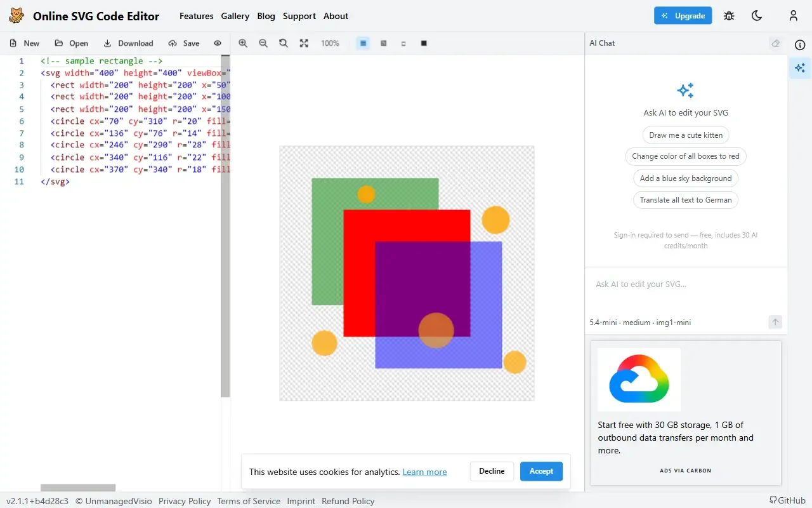
Task: Click the cat logo in the header
Action: 16,16
